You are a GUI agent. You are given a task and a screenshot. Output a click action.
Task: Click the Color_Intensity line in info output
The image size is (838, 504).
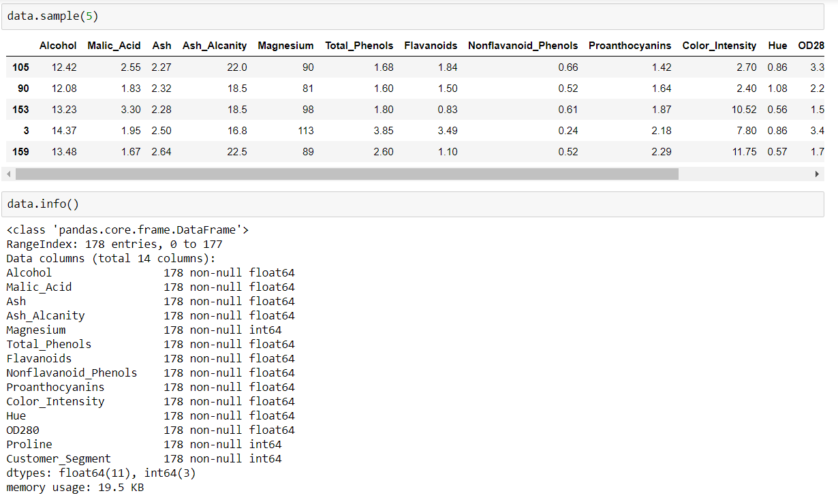[151, 401]
